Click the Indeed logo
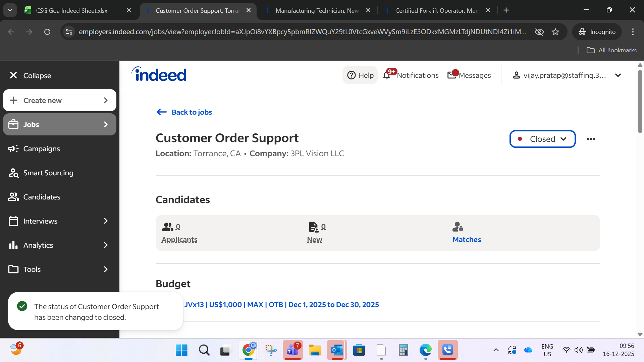Viewport: 644px width, 362px height. [159, 74]
